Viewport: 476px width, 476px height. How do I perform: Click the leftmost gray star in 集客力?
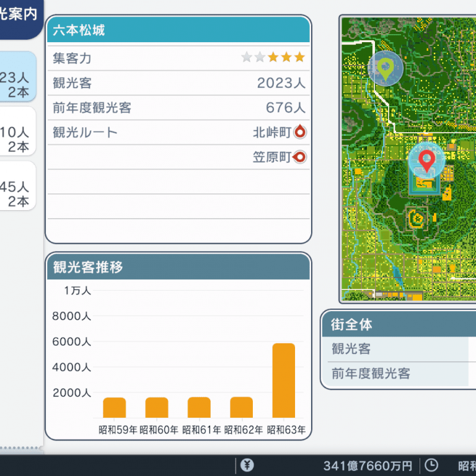pos(247,58)
